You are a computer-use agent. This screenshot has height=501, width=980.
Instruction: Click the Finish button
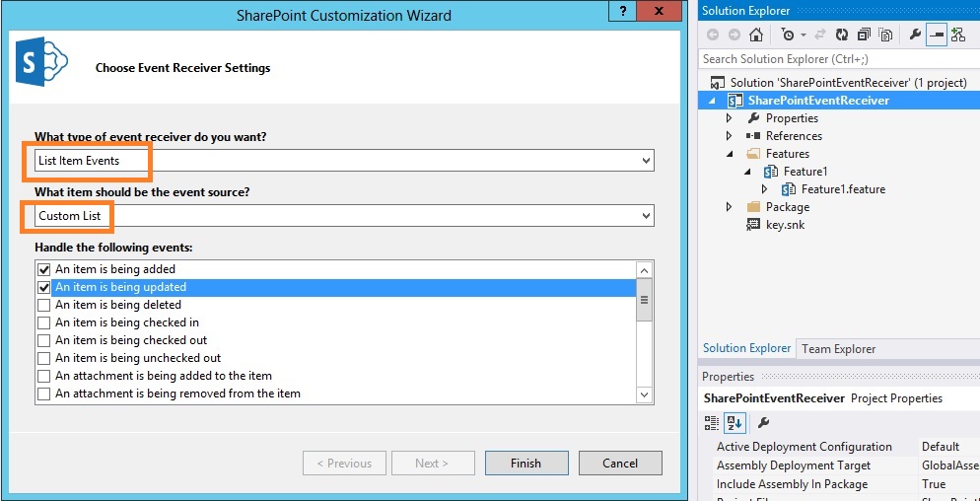pos(526,464)
